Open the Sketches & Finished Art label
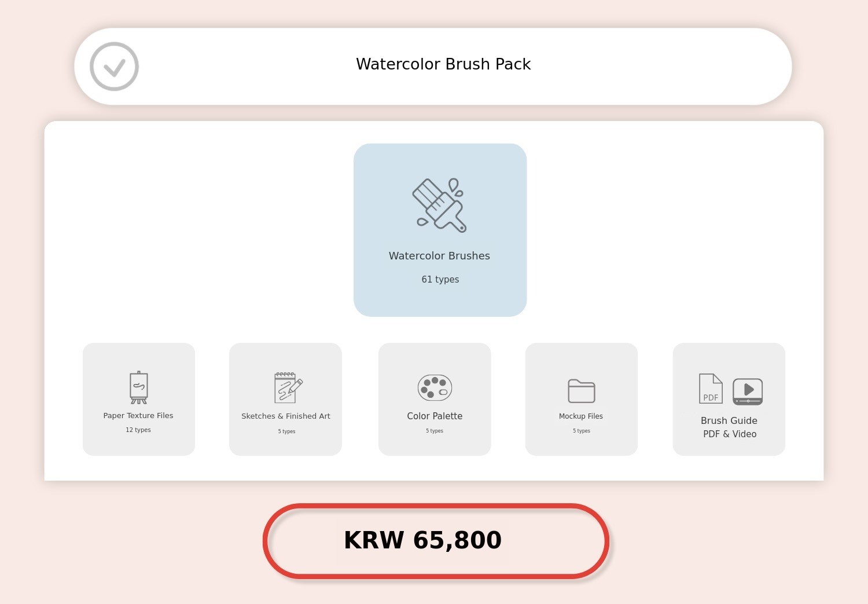Image resolution: width=868 pixels, height=604 pixels. (x=286, y=416)
